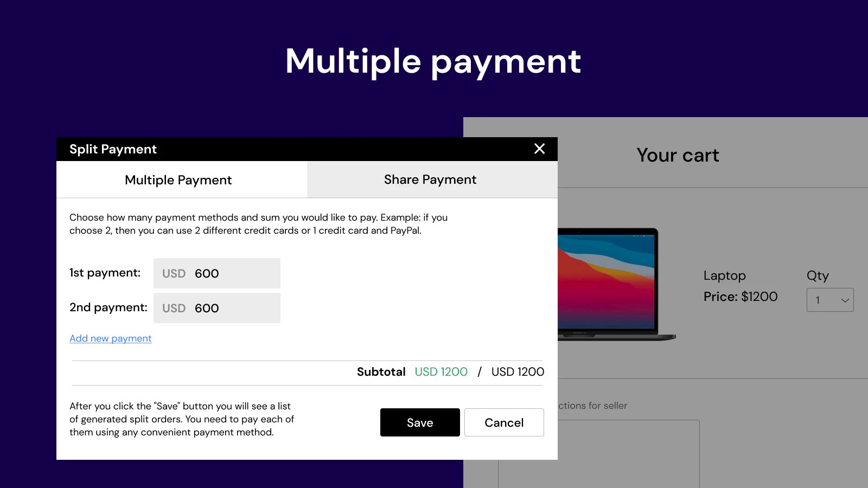Click the Your cart heading

point(678,156)
